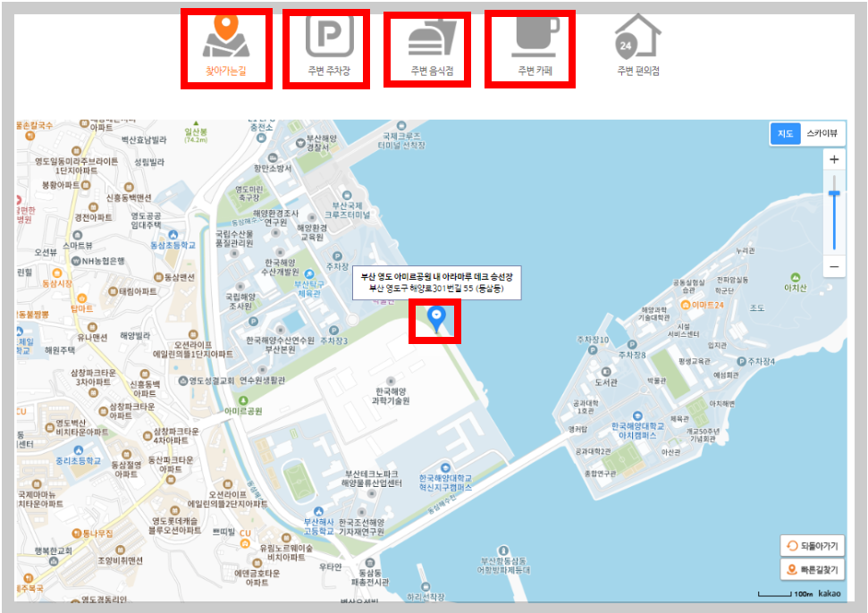This screenshot has height=613, width=868.
Task: Open the kakao logo link
Action: [x=829, y=593]
